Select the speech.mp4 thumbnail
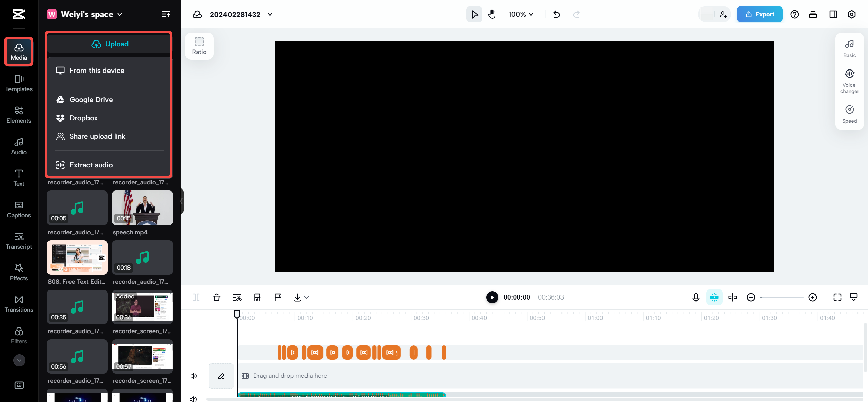This screenshot has height=402, width=868. click(x=142, y=208)
